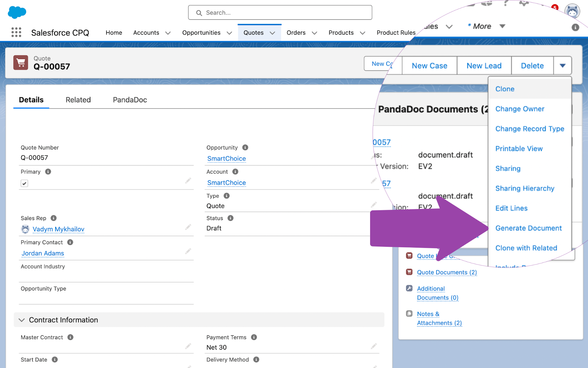Select Clone with Related menu item
This screenshot has width=588, height=368.
(526, 248)
